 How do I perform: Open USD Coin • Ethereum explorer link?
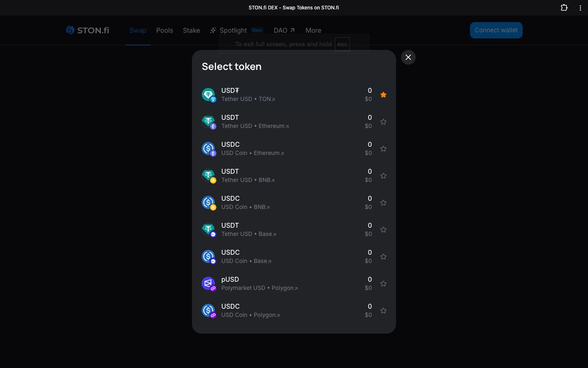(x=252, y=153)
